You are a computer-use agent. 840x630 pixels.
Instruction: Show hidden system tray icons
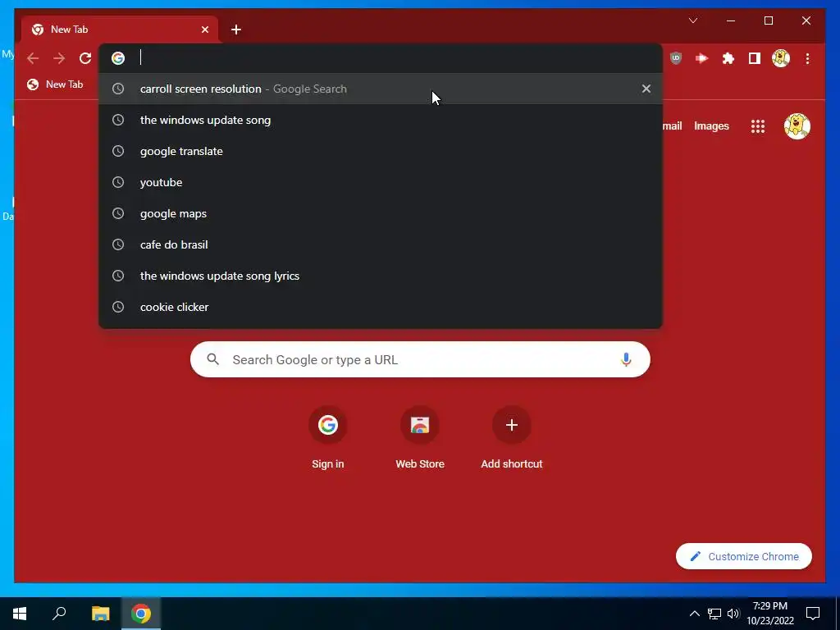[694, 614]
